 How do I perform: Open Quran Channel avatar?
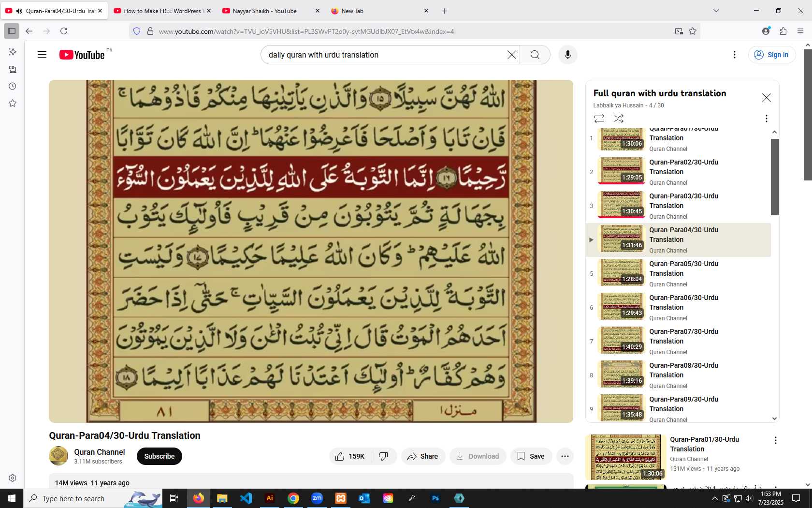58,456
